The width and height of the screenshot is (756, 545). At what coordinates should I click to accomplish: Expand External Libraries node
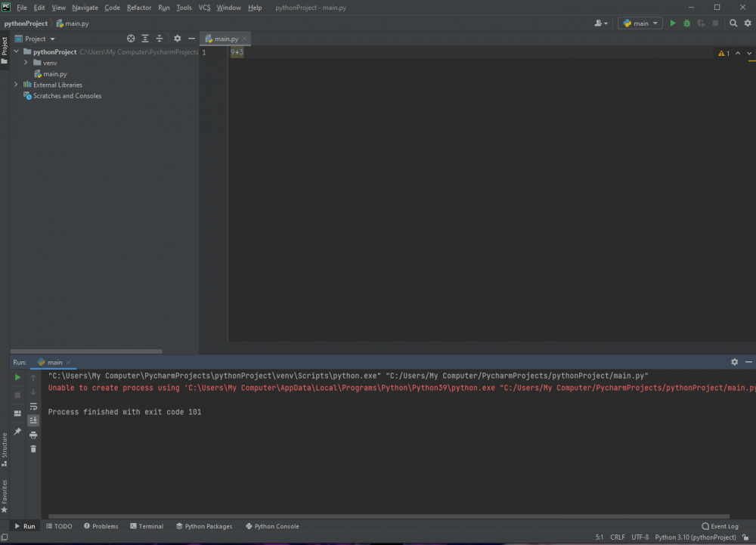[x=17, y=85]
